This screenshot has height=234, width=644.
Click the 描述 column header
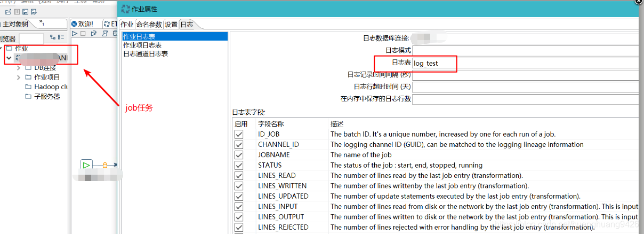337,124
